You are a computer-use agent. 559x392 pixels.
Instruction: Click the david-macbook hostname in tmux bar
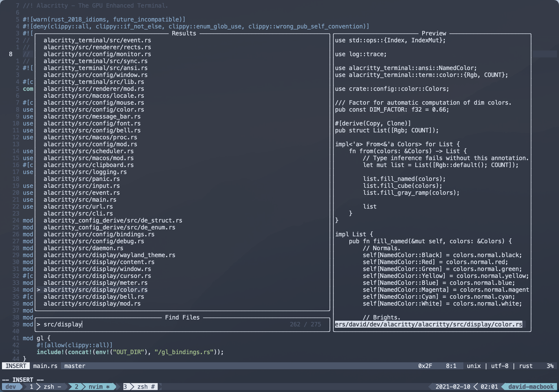tap(531, 387)
